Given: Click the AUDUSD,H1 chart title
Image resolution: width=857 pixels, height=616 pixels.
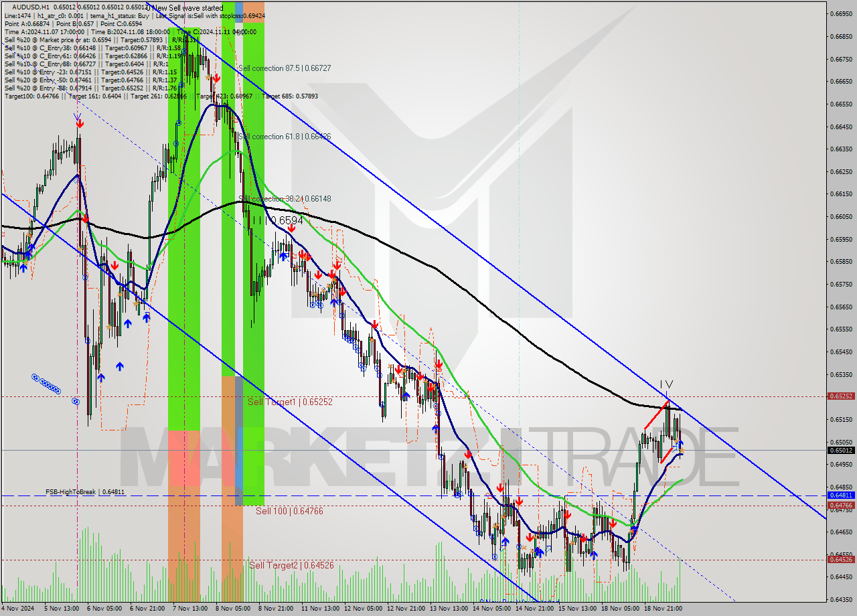Looking at the screenshot, I should 31,7.
